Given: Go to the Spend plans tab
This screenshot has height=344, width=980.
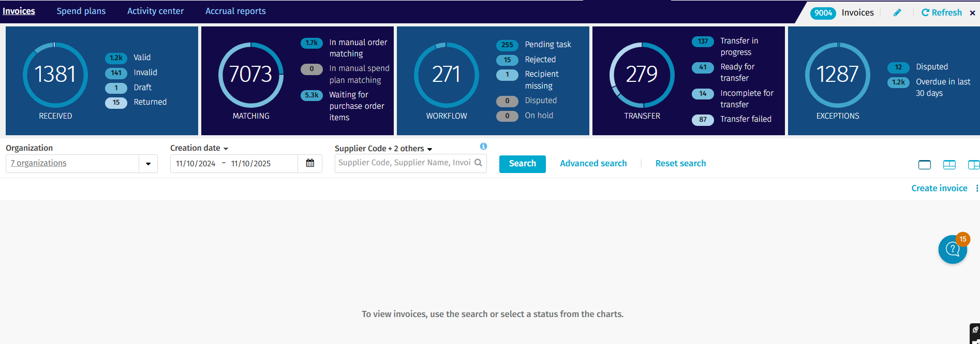Looking at the screenshot, I should (81, 11).
